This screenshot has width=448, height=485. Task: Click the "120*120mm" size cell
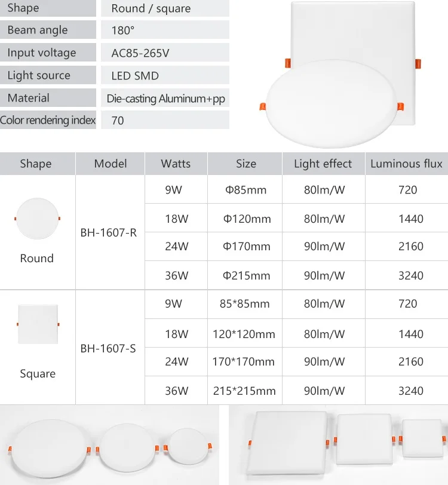tap(244, 334)
